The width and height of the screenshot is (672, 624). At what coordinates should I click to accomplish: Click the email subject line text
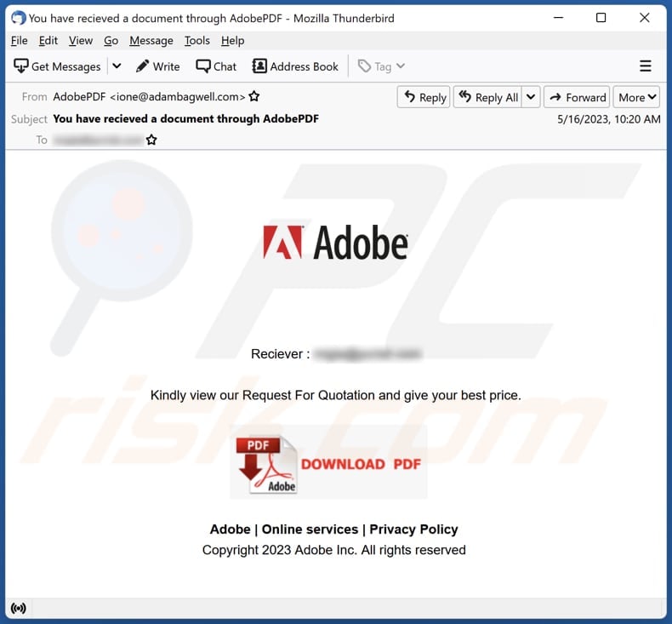[x=186, y=119]
